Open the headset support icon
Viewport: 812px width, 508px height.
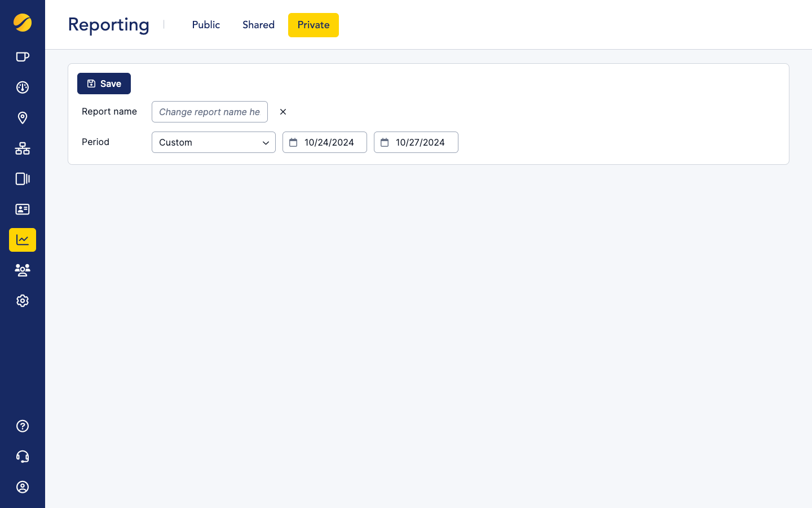pyautogui.click(x=23, y=456)
